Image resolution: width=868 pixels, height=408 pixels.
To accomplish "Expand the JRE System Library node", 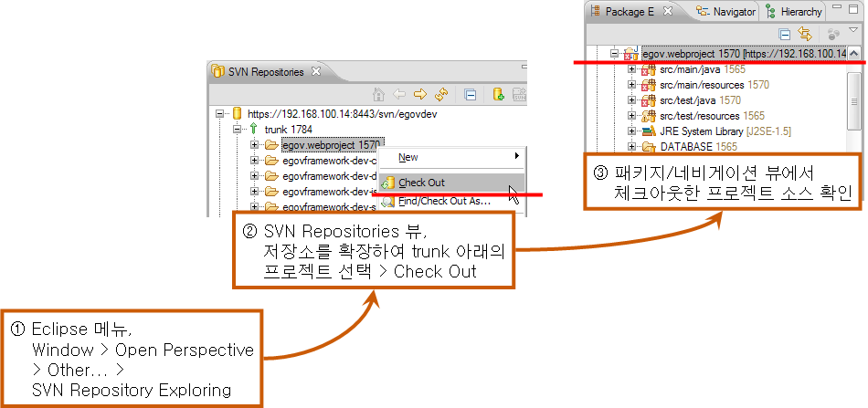I will [631, 131].
